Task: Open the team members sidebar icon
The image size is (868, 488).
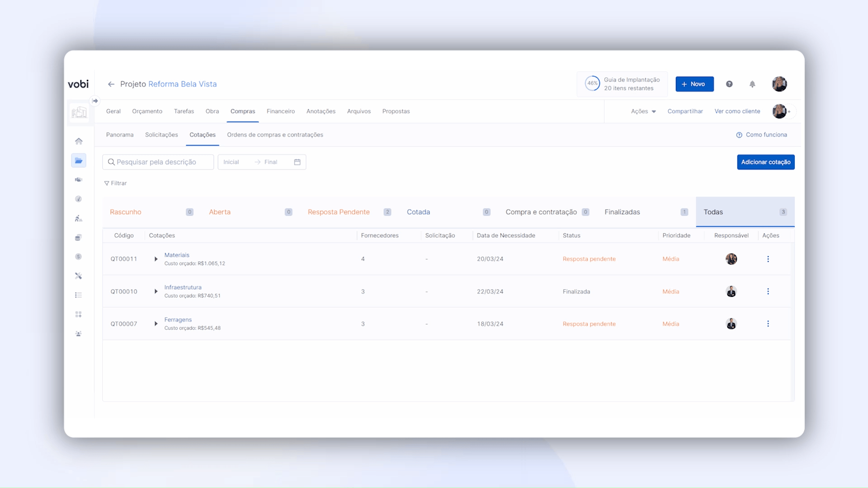Action: tap(79, 334)
